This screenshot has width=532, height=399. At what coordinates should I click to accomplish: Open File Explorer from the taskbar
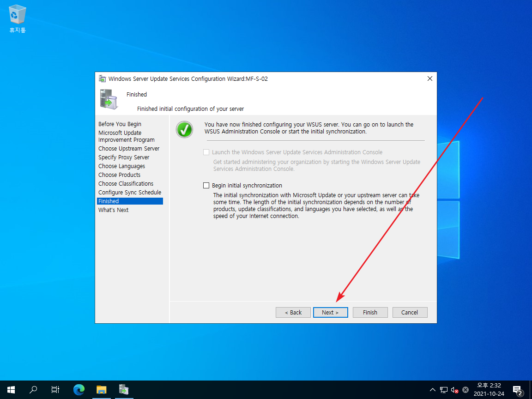tap(102, 389)
